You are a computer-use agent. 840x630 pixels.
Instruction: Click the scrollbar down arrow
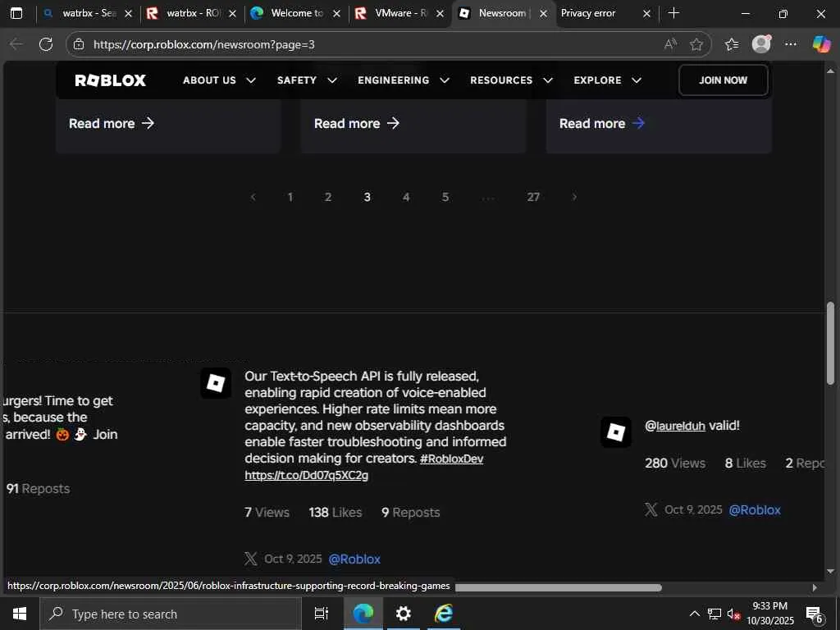pyautogui.click(x=830, y=572)
